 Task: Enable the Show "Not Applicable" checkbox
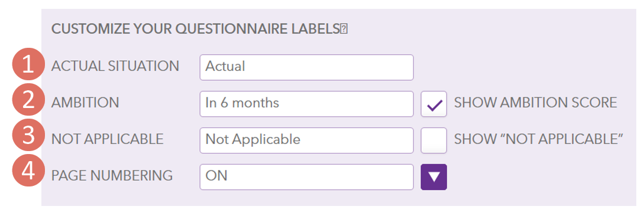(433, 140)
